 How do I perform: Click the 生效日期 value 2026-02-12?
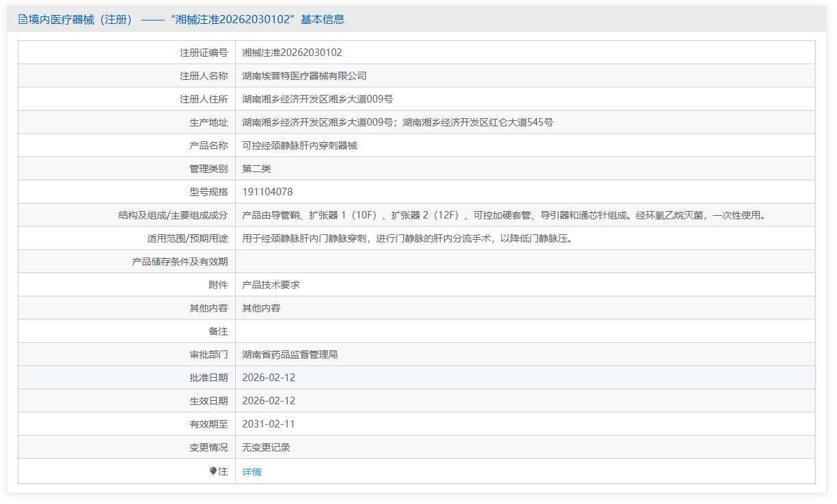pos(269,401)
